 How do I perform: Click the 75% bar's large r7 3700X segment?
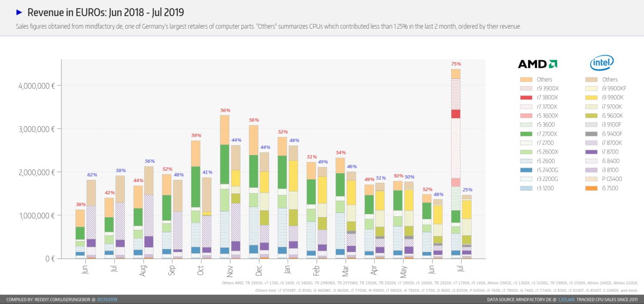456,148
